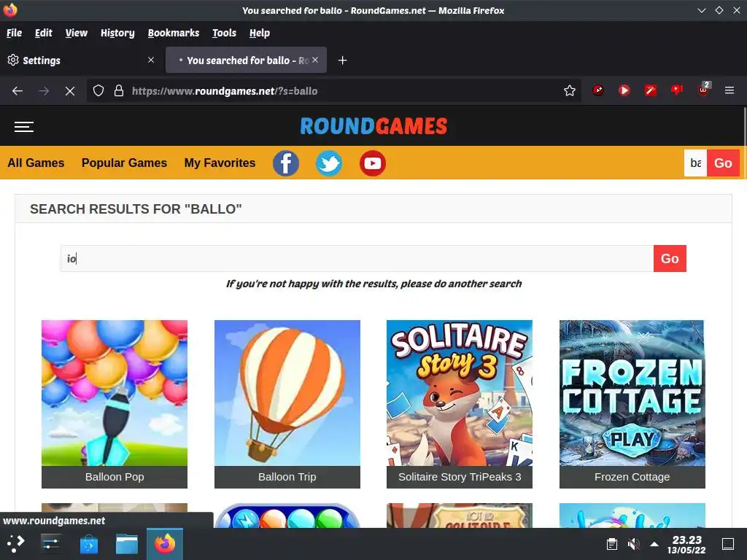Open the Bookmarks menu
747x560 pixels.
174,33
